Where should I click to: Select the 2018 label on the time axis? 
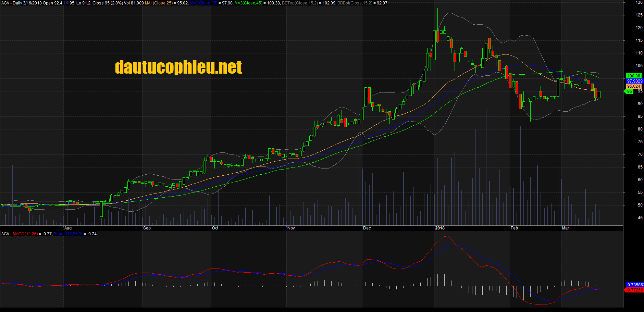tap(439, 228)
